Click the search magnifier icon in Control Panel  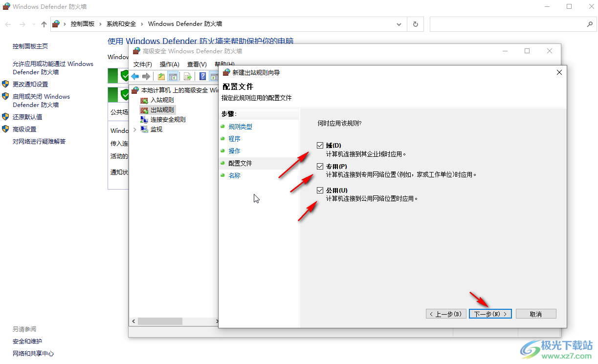[589, 24]
